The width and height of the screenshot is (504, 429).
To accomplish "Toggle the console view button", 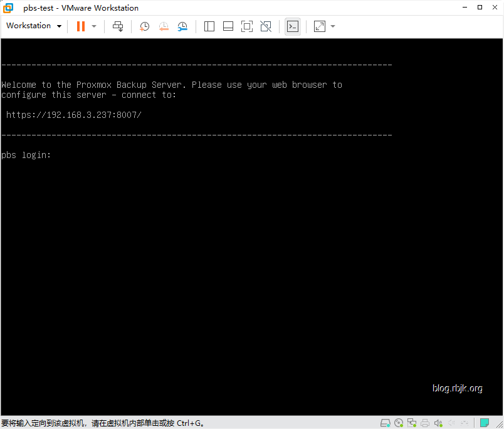I will pyautogui.click(x=292, y=26).
